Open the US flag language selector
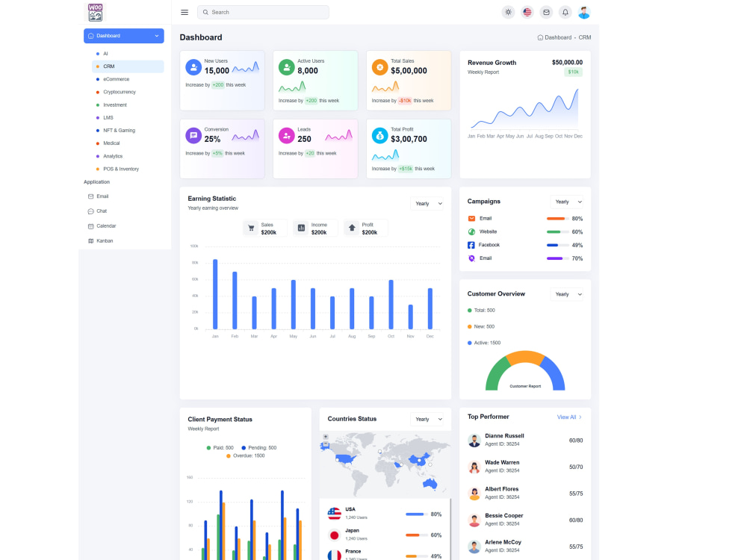Viewport: 747px width, 560px height. click(x=527, y=13)
